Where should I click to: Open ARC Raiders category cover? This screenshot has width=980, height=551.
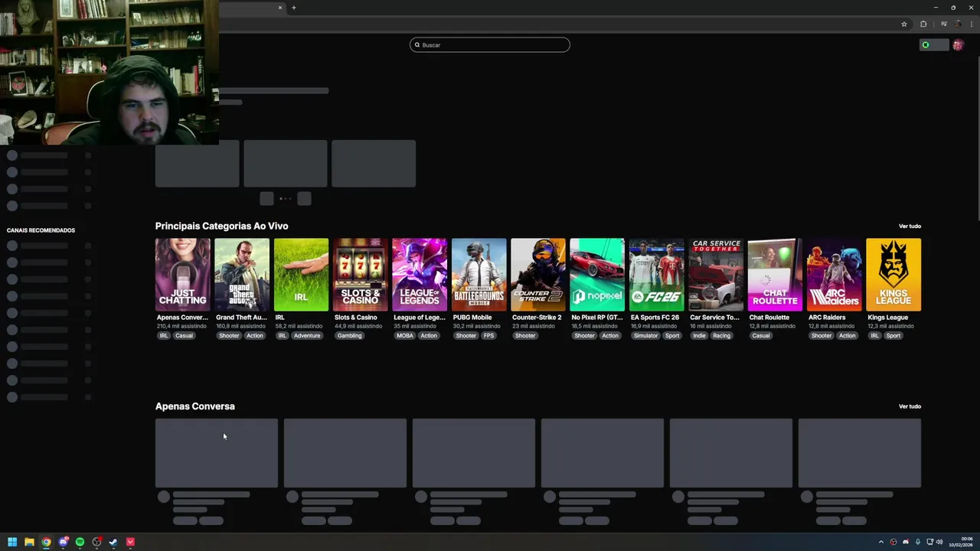(x=834, y=275)
